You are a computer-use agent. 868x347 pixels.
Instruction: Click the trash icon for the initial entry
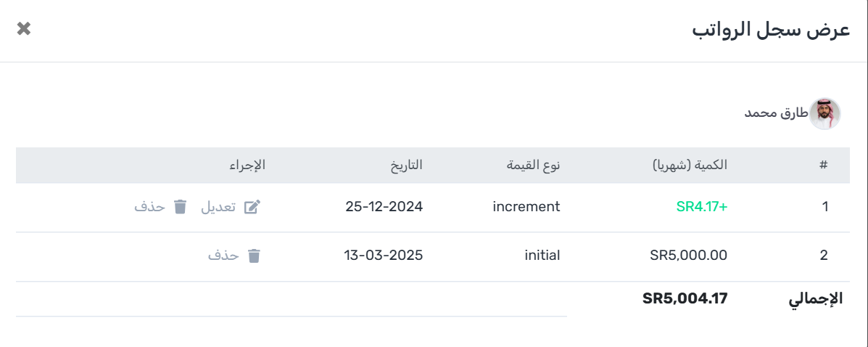254,256
